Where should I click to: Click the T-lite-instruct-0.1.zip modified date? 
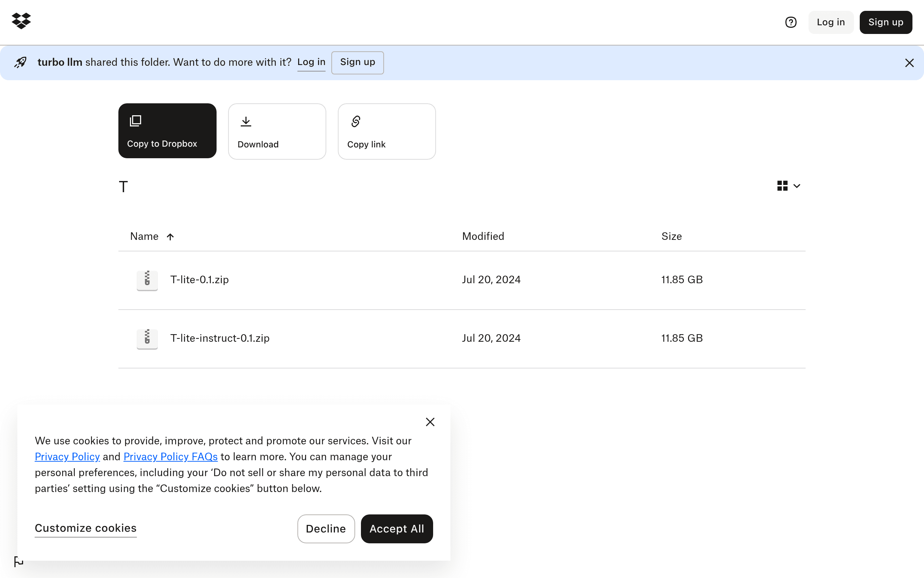coord(491,338)
